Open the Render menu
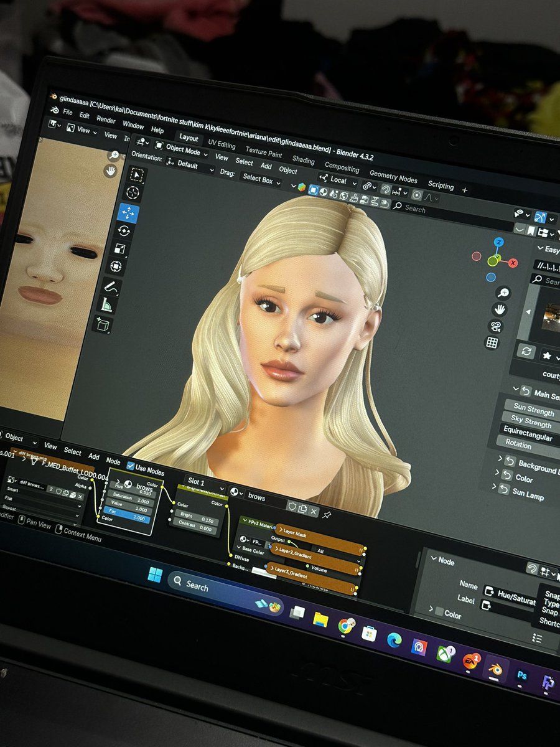 click(106, 120)
